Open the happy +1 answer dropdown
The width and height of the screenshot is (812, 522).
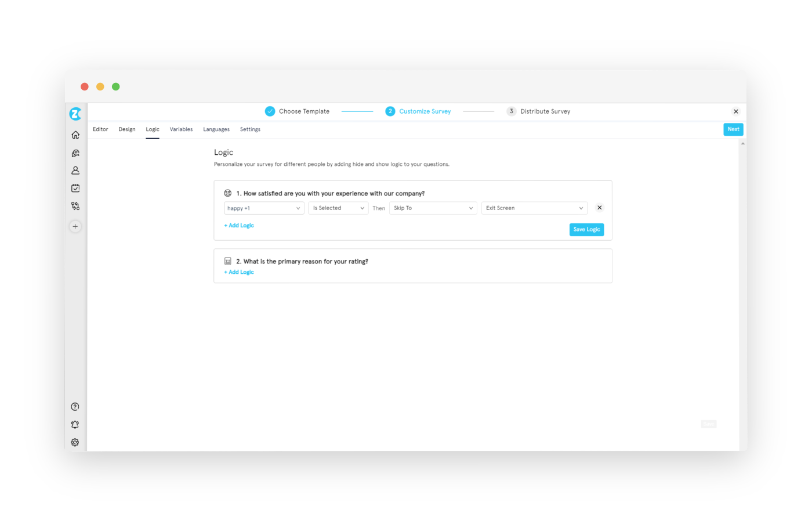click(264, 208)
